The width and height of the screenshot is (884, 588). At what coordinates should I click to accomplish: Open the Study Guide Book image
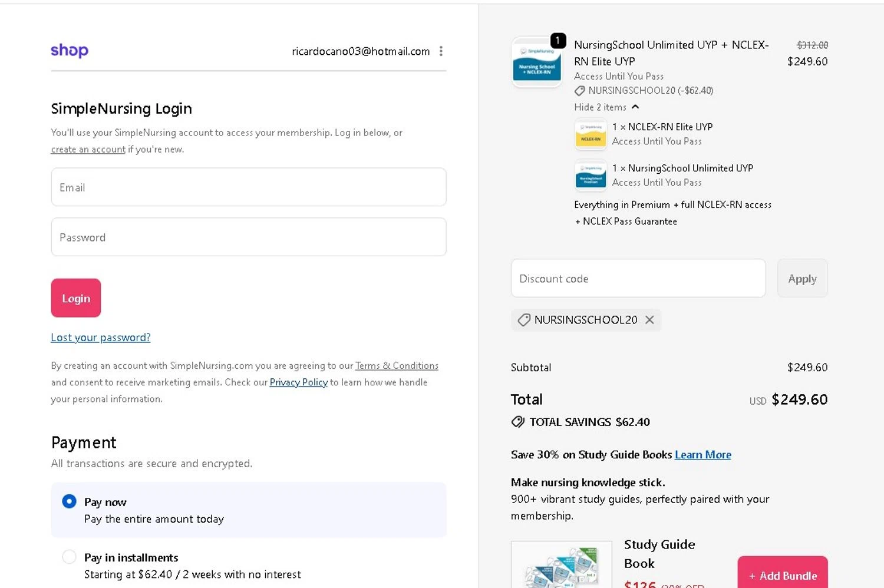coord(562,564)
